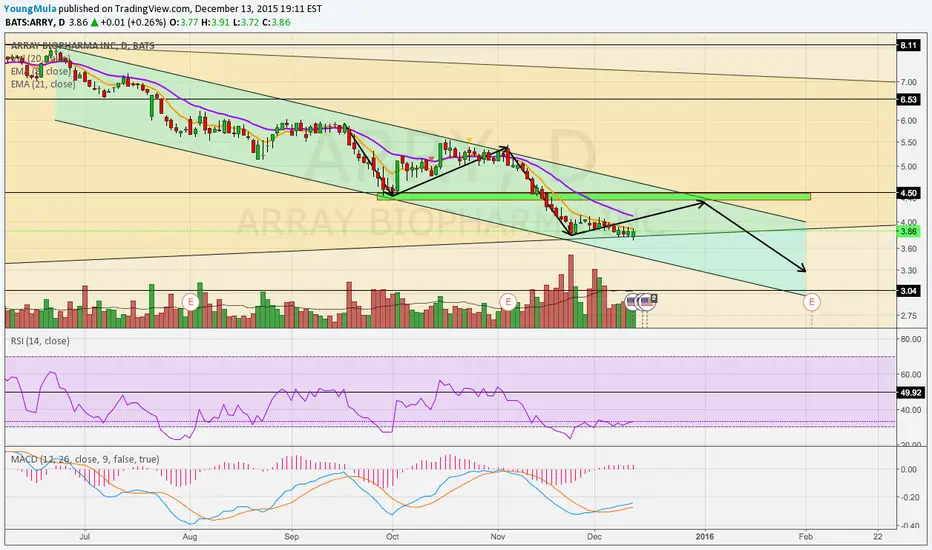Click the December 13, 2015 19:11 EST timestamp
Image resolution: width=932 pixels, height=550 pixels.
pyautogui.click(x=258, y=9)
